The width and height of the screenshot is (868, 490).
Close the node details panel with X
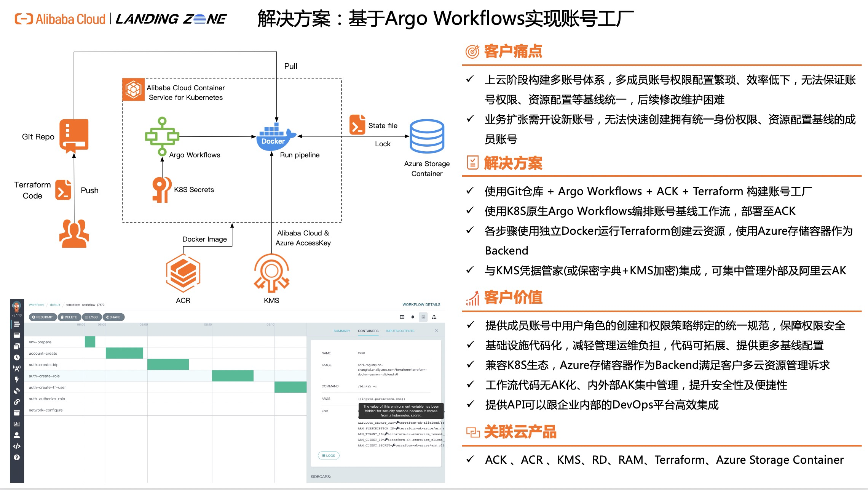(437, 331)
